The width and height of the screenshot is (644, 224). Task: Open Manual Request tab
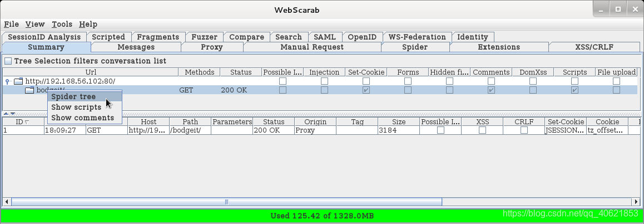[312, 47]
